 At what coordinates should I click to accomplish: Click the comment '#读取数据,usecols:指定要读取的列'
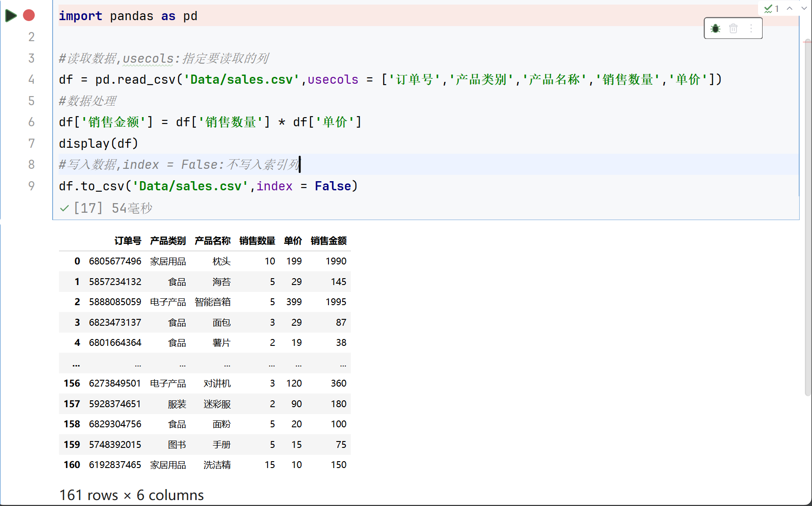pos(164,59)
